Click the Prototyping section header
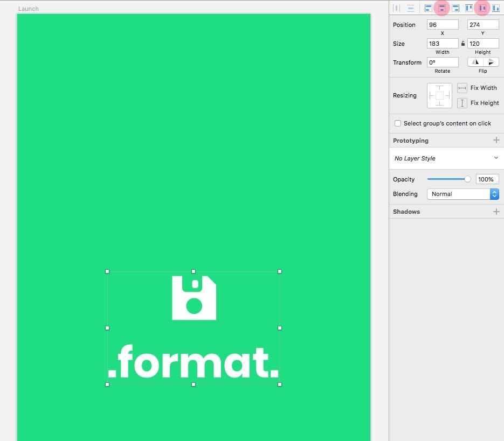This screenshot has width=504, height=441. 410,141
